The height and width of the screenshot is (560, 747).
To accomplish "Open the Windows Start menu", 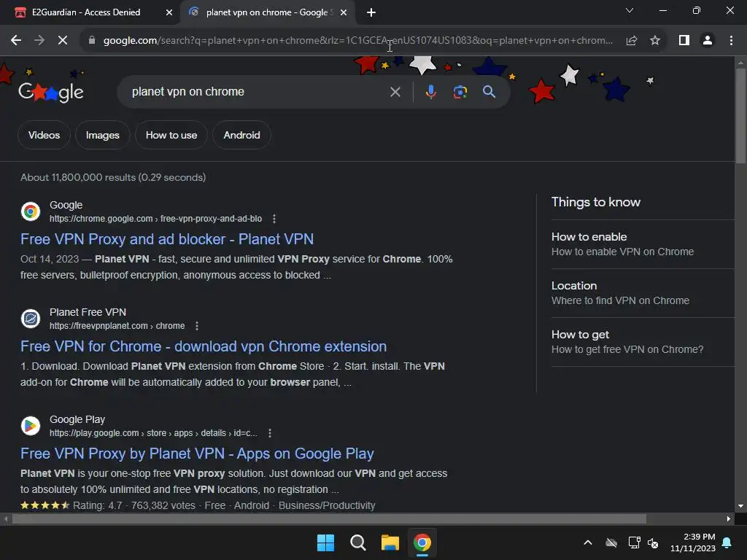I will tap(326, 542).
